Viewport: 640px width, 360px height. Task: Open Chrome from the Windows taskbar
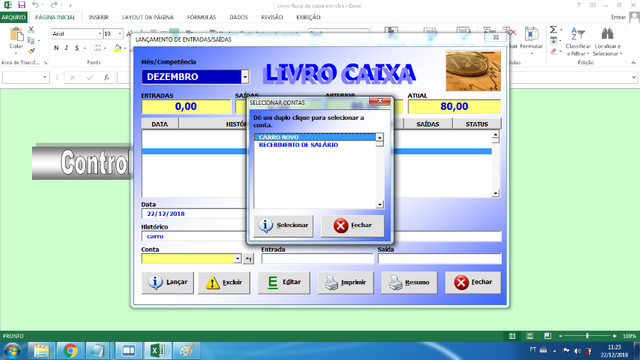(x=70, y=351)
